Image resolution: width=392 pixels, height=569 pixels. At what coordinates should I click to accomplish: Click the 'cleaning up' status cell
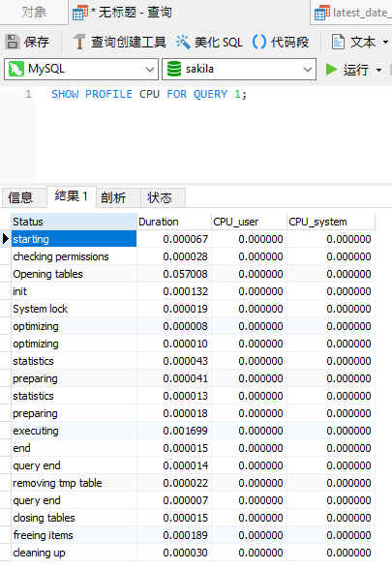[74, 553]
